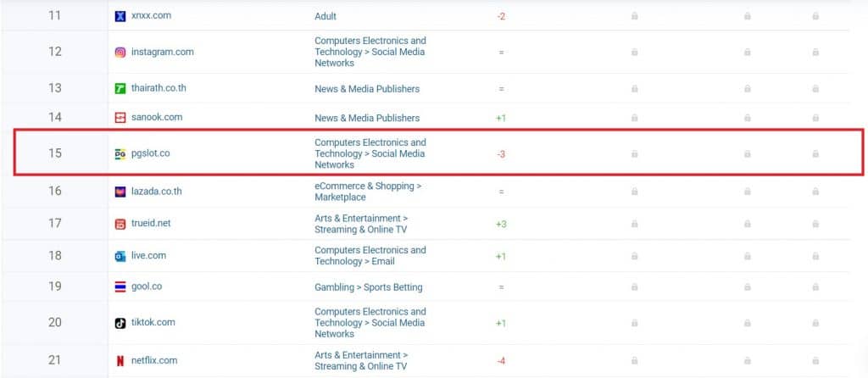
Task: Click the sanook.com red favicon
Action: (120, 118)
